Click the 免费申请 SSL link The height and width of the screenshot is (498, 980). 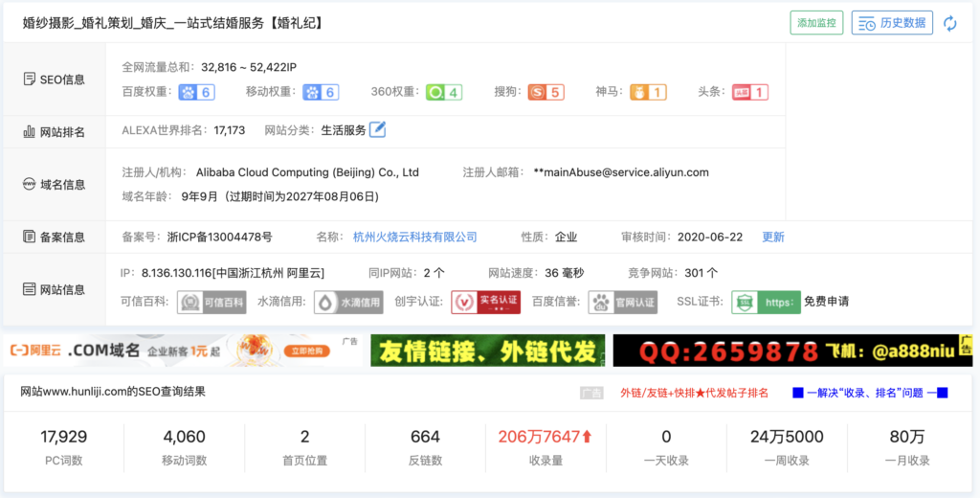(x=826, y=302)
